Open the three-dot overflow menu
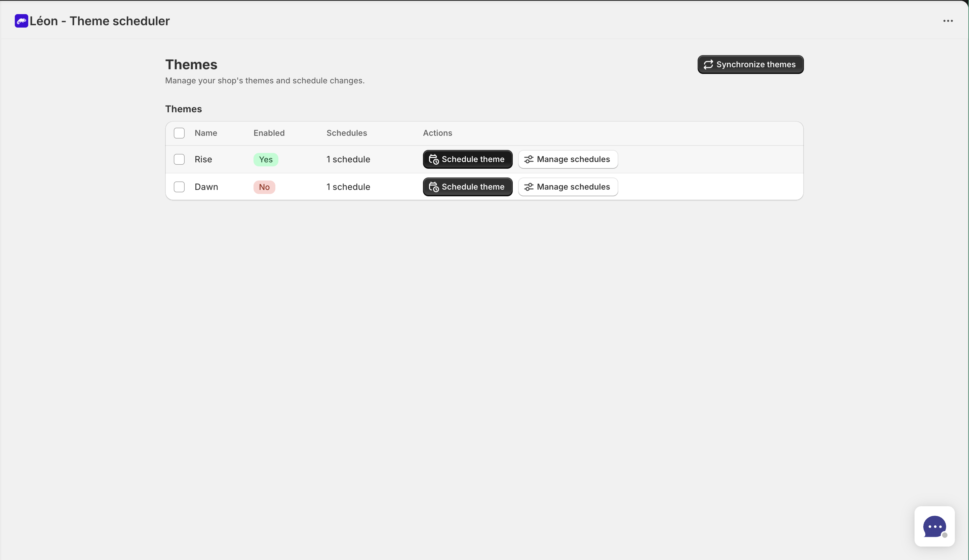Viewport: 969px width, 560px height. (x=948, y=21)
